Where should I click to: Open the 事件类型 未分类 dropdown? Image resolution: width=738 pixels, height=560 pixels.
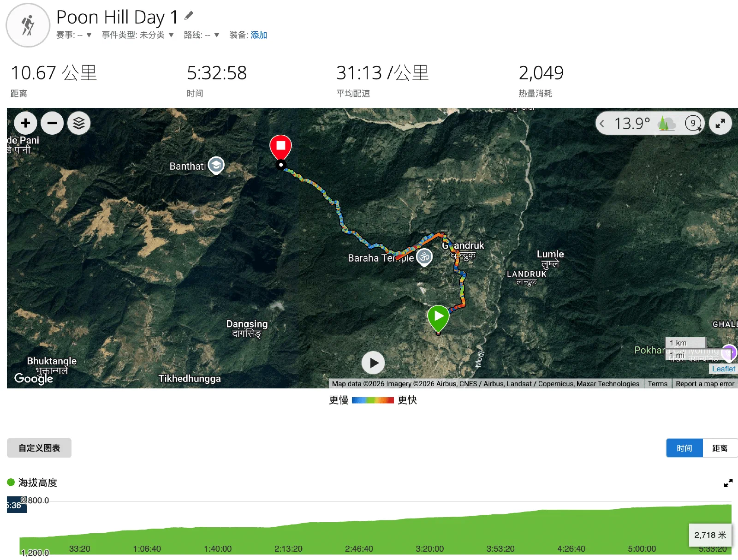(x=138, y=35)
